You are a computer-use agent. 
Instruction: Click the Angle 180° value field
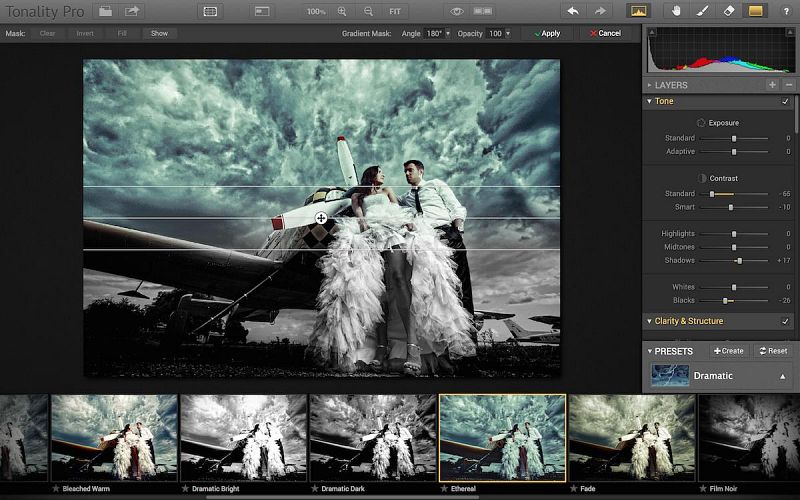pyautogui.click(x=434, y=34)
